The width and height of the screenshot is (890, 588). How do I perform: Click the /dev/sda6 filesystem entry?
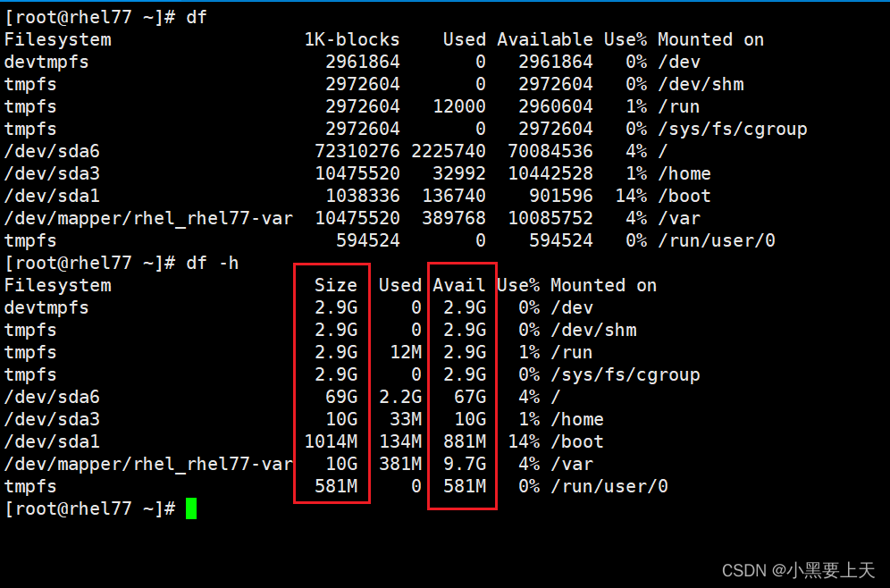pyautogui.click(x=52, y=397)
